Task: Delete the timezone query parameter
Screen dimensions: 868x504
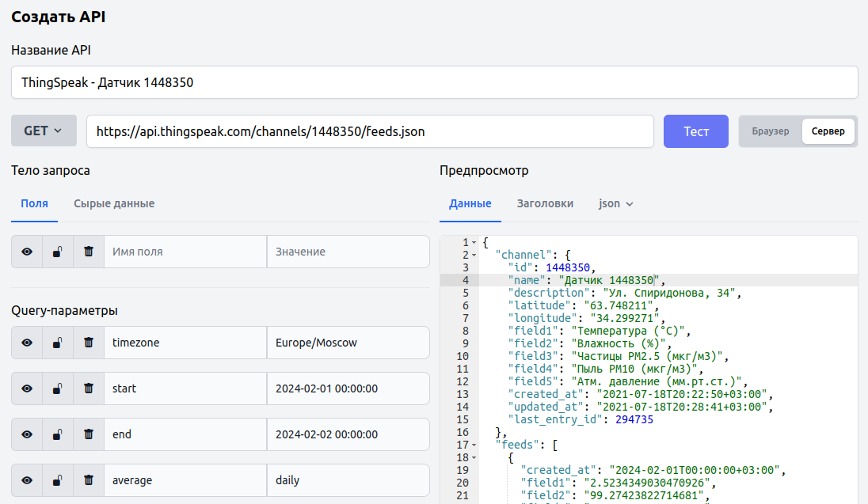Action: click(89, 343)
